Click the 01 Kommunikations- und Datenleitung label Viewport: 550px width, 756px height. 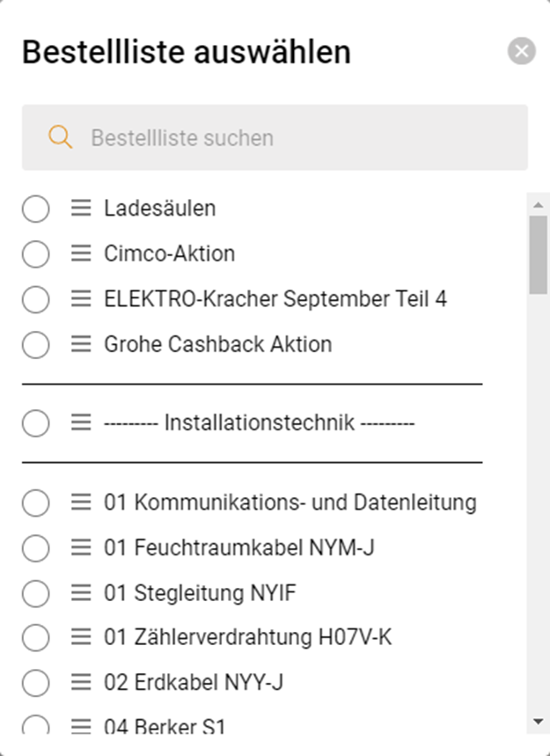(x=290, y=503)
